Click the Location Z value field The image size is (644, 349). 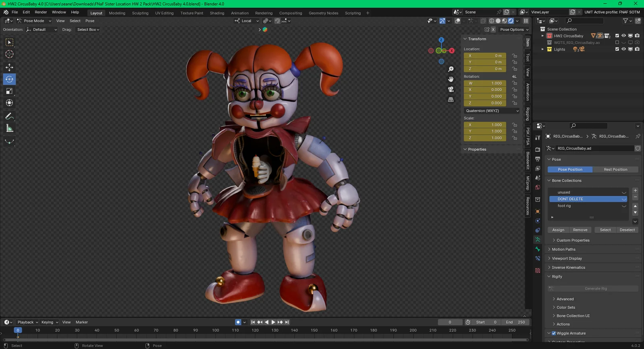pos(485,69)
